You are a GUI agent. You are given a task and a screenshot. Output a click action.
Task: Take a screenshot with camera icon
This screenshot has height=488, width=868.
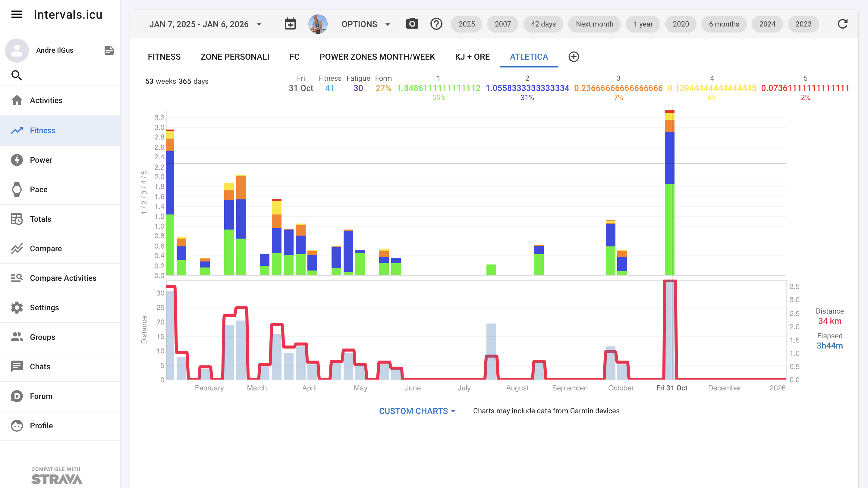click(x=412, y=24)
